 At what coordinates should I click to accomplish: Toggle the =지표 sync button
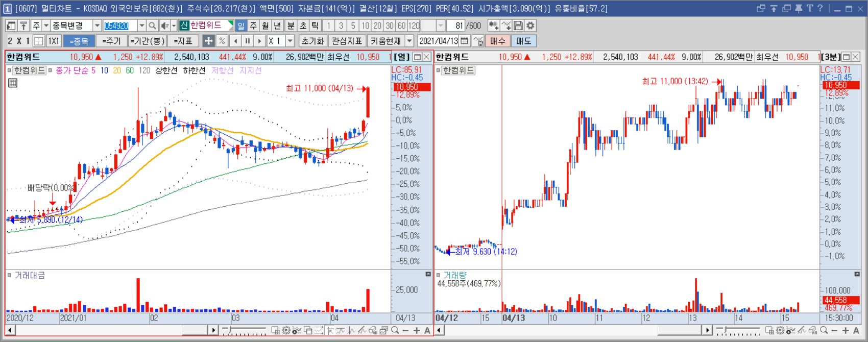coord(183,41)
